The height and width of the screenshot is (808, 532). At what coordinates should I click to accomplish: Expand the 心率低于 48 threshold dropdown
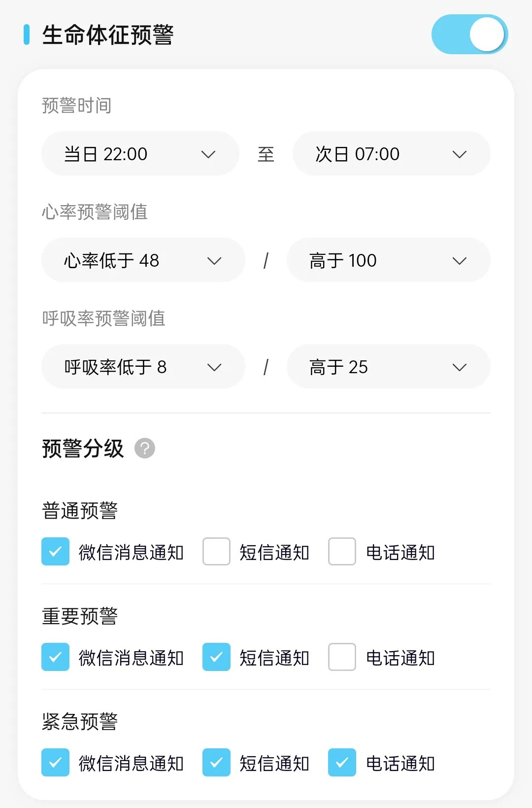point(143,260)
